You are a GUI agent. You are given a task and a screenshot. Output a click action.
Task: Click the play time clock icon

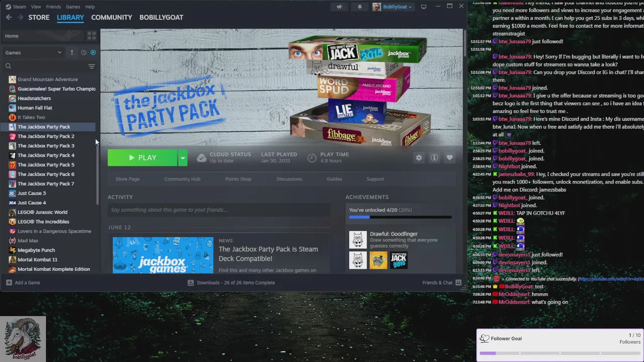pos(312,158)
